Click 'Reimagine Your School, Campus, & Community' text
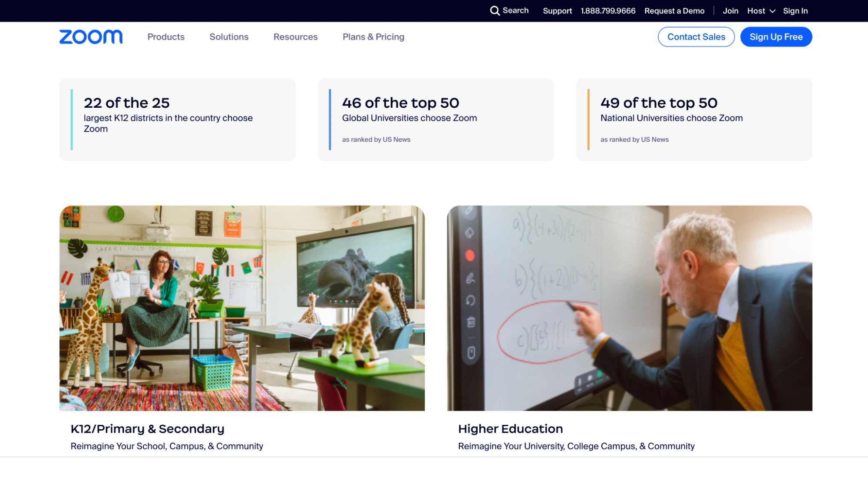 [167, 446]
